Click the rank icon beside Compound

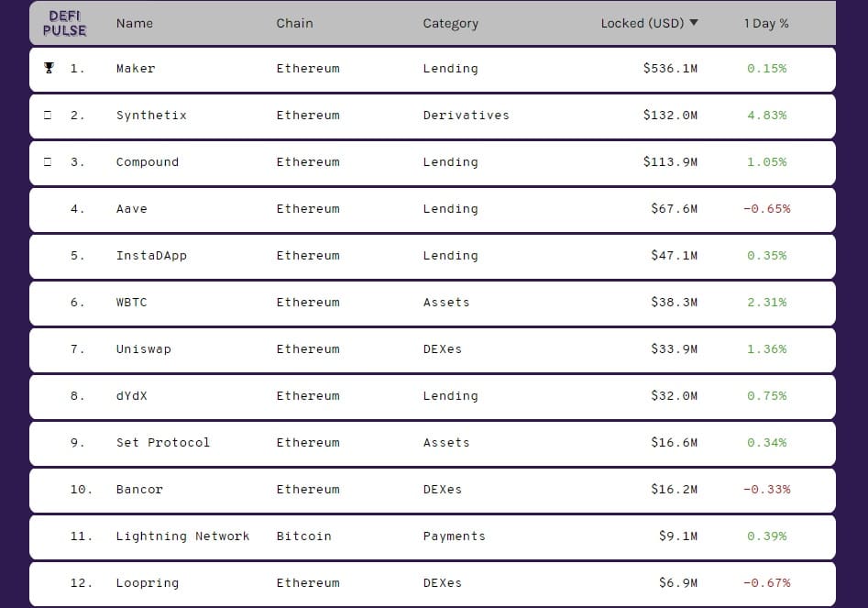pos(48,161)
